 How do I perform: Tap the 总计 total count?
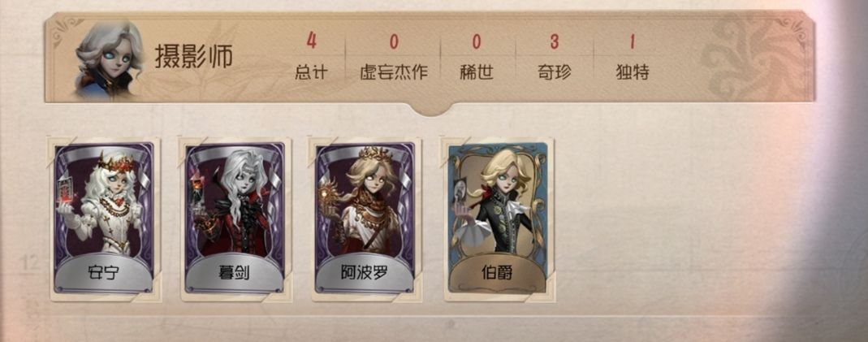[311, 57]
